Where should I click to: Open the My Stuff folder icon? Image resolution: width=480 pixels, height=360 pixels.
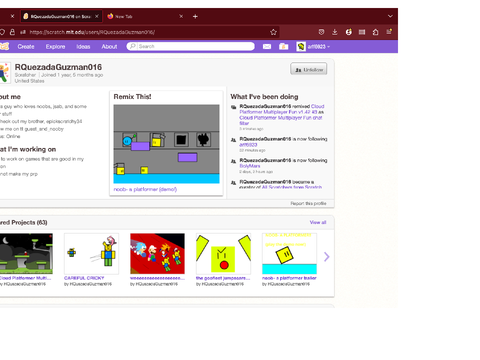284,47
